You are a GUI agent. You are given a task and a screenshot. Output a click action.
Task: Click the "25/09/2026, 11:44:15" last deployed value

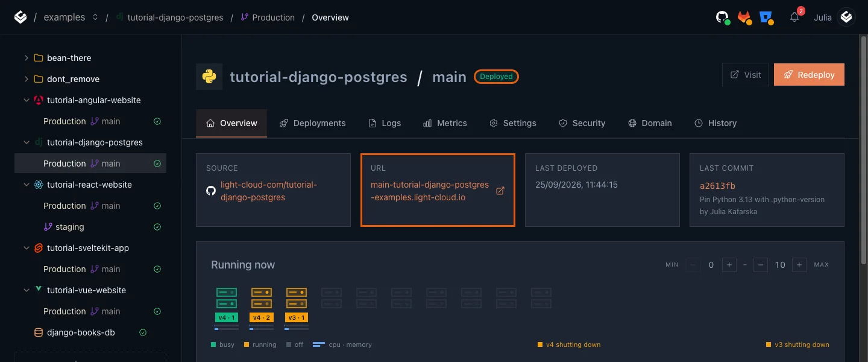point(576,185)
